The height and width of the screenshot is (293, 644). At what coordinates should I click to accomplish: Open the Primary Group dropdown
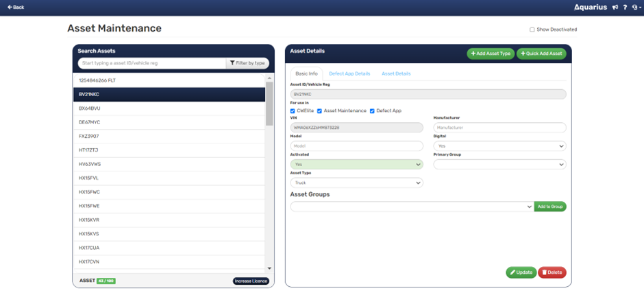499,165
